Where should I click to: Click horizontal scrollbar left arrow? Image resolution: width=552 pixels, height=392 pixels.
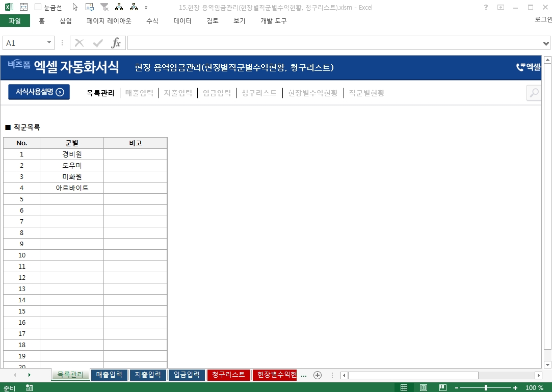344,376
